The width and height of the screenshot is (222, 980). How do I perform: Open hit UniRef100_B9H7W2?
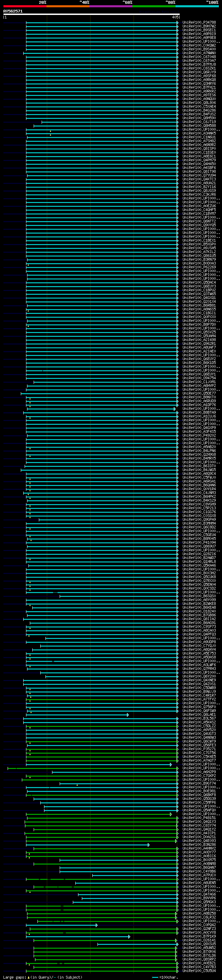click(199, 26)
